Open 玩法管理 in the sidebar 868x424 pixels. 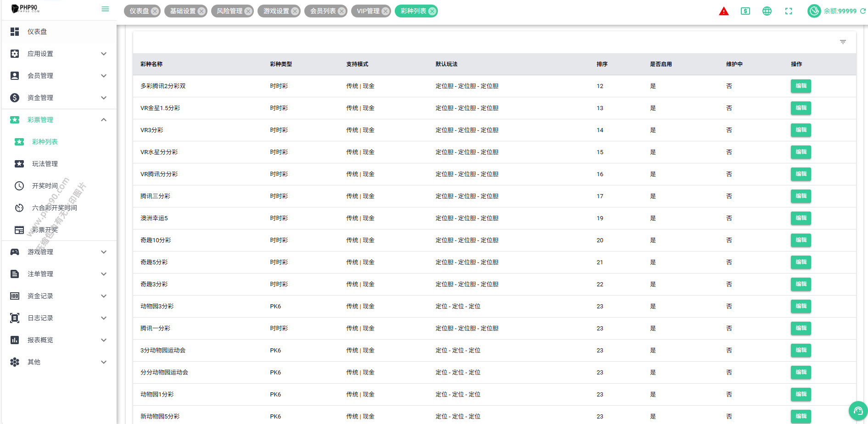tap(45, 164)
